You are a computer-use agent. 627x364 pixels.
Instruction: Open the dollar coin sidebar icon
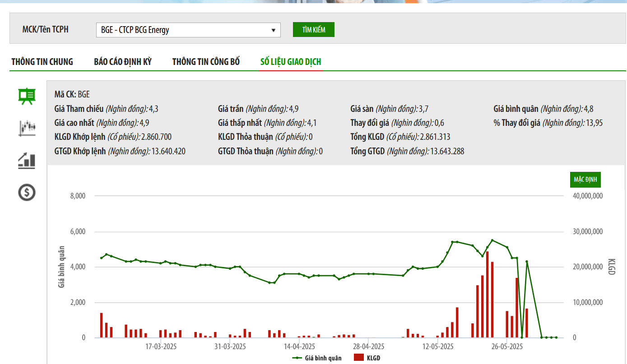point(27,193)
